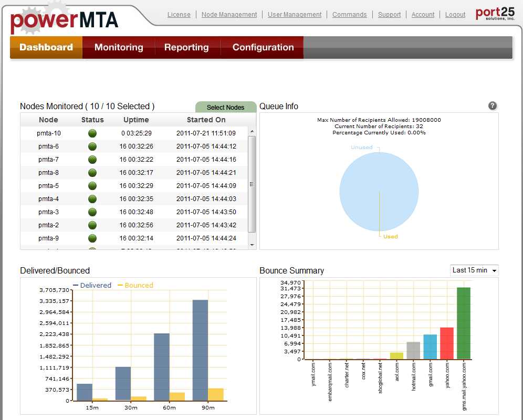The width and height of the screenshot is (523, 420).
Task: Click the pmta-2 node name
Action: [x=48, y=225]
